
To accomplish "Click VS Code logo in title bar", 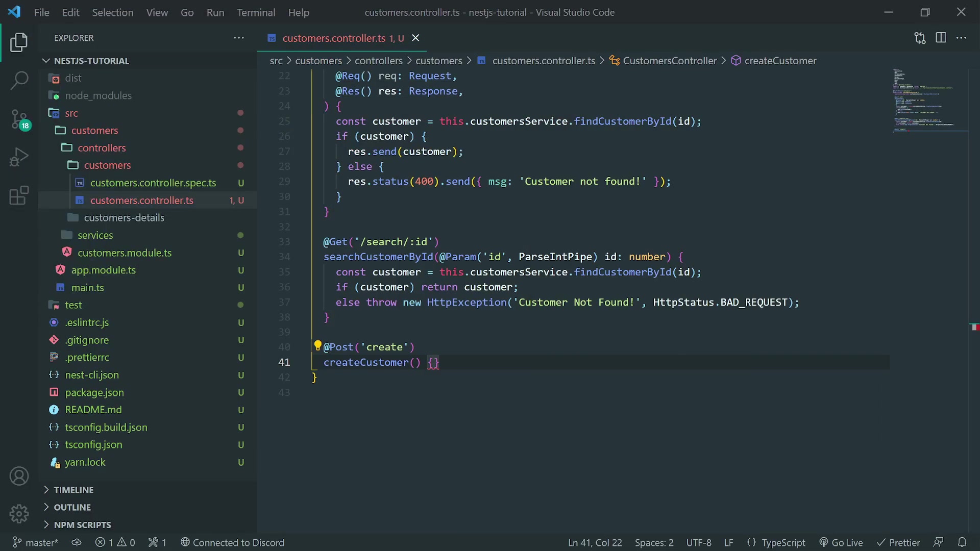I will pos(14,12).
